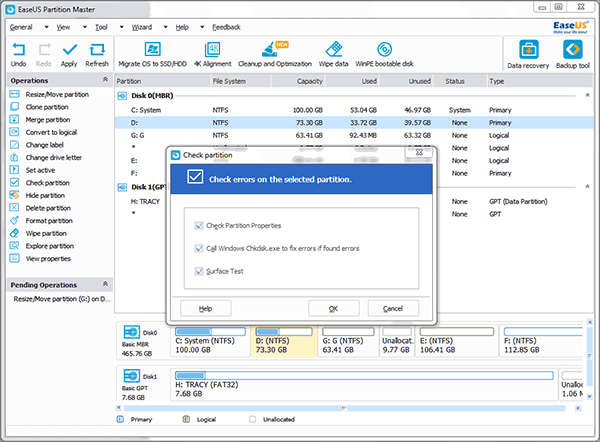Open the Help menu in menu bar
600x442 pixels.
[182, 27]
